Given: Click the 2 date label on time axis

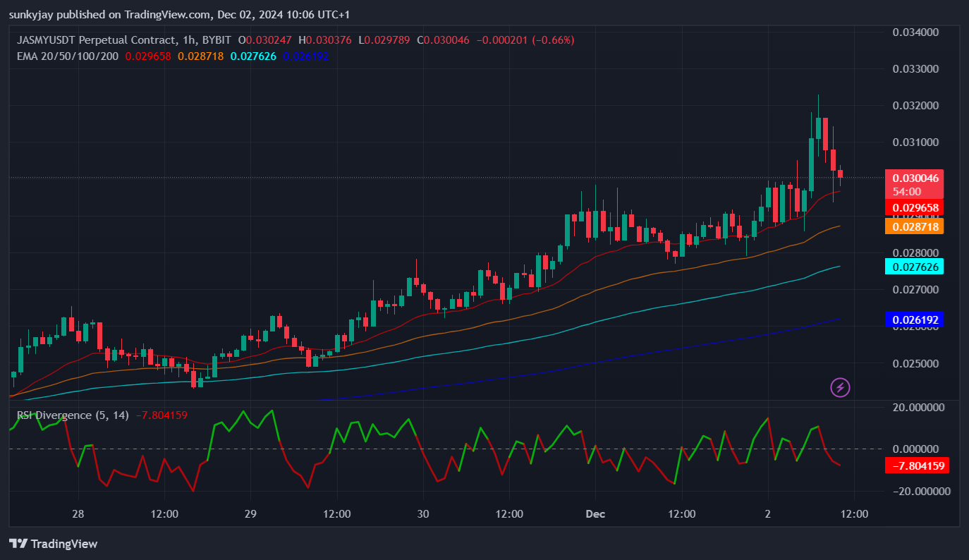Looking at the screenshot, I should [x=768, y=514].
